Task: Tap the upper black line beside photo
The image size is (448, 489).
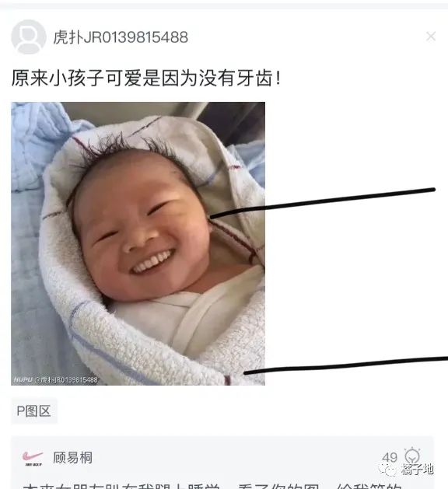Action: click(x=322, y=203)
